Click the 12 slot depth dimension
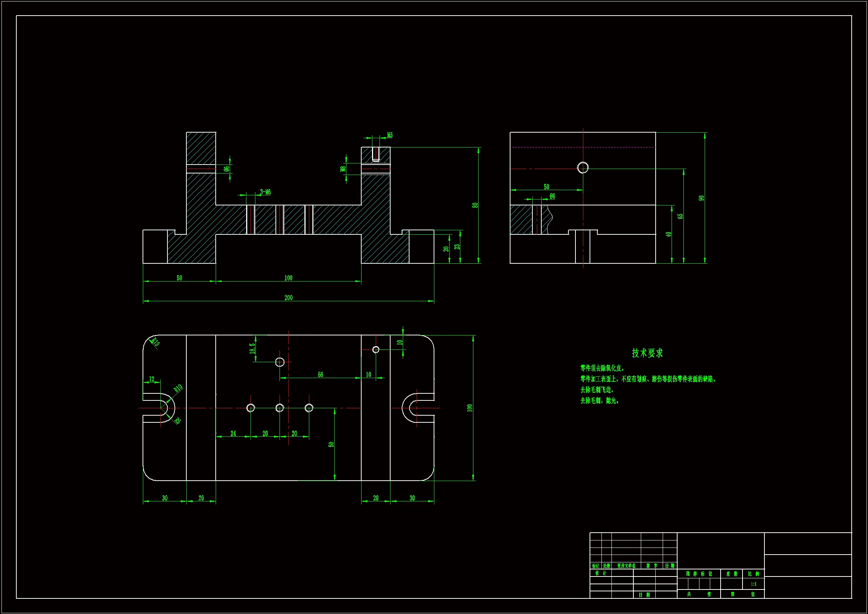 tap(151, 379)
